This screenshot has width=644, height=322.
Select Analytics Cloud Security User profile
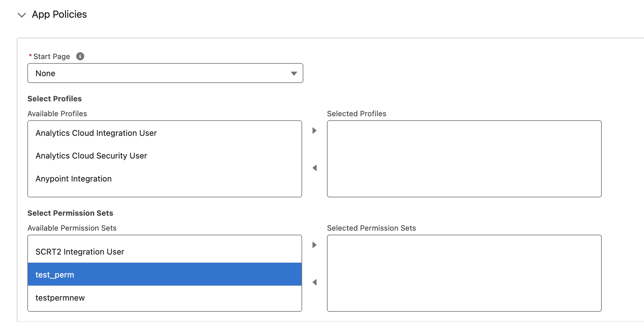(91, 156)
